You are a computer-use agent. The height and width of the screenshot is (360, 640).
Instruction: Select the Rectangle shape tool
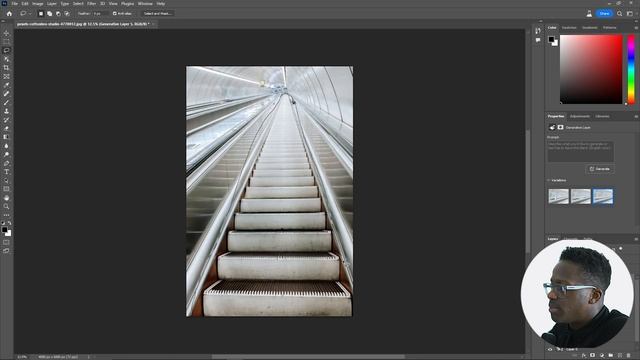coord(7,189)
